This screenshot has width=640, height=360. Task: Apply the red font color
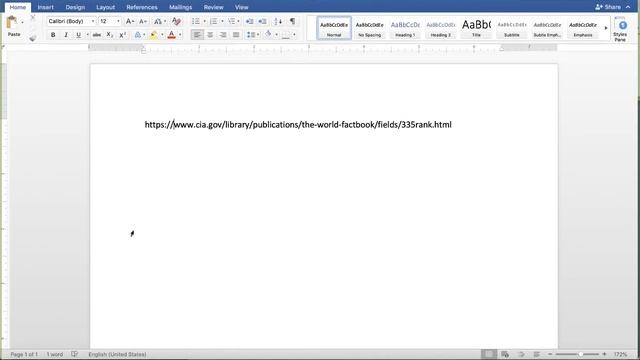point(171,35)
